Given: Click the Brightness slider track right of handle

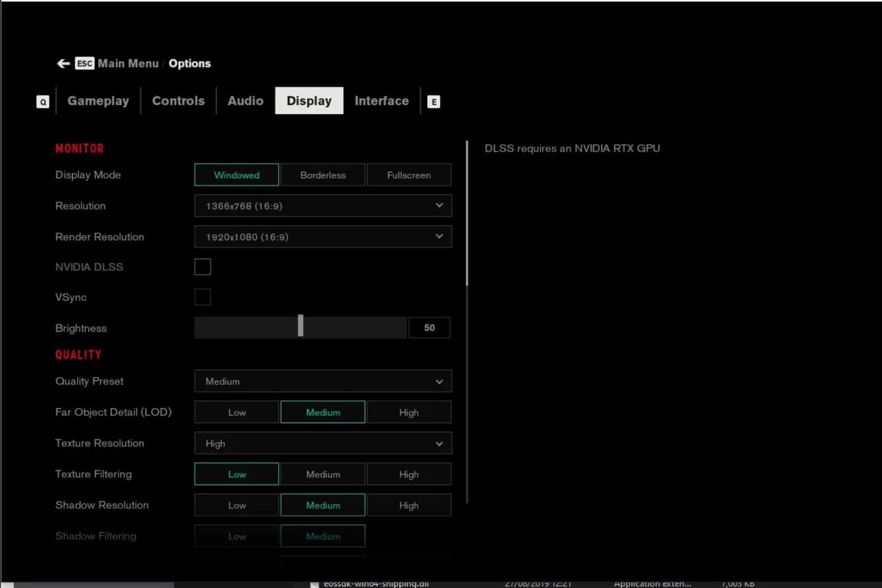Looking at the screenshot, I should tap(355, 327).
